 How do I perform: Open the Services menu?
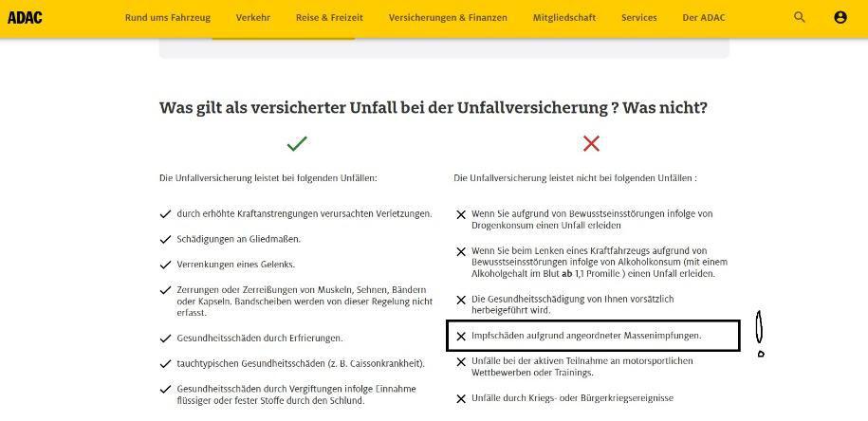point(639,17)
